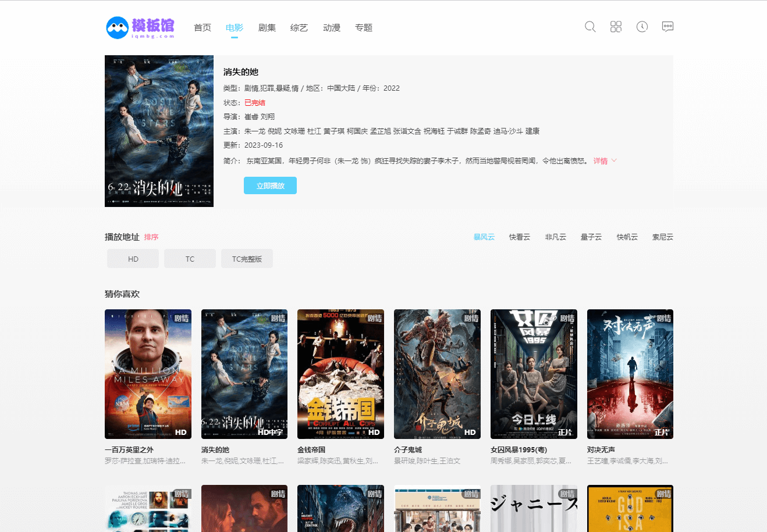This screenshot has width=767, height=532.
Task: Click the 对决无声 title link
Action: pyautogui.click(x=601, y=450)
